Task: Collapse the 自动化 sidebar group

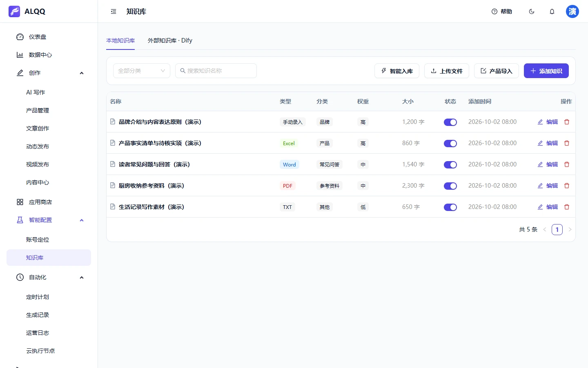Action: [49, 277]
